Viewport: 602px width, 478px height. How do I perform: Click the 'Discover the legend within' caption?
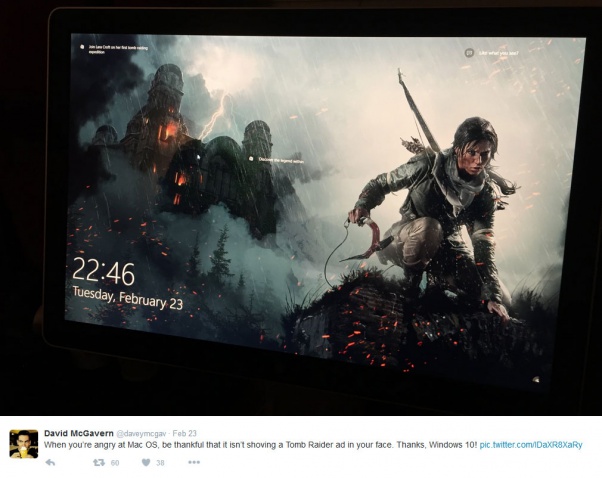(281, 160)
